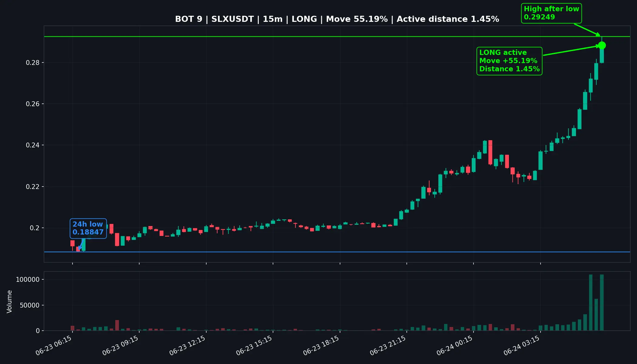Click the "06-24 03:15" time axis label

click(x=522, y=345)
